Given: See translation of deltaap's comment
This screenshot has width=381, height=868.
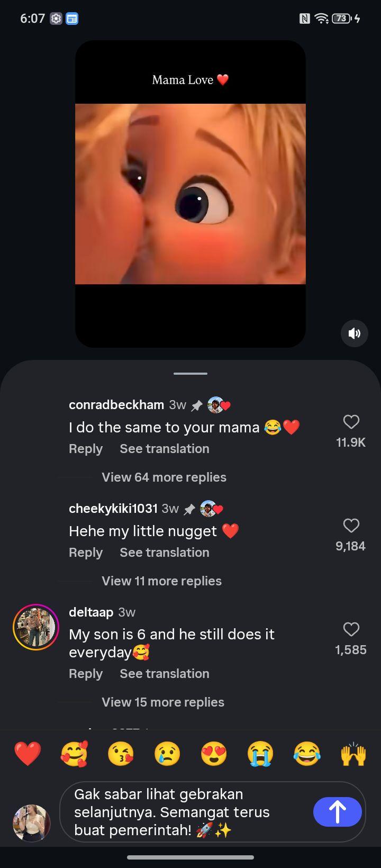Looking at the screenshot, I should [x=165, y=673].
